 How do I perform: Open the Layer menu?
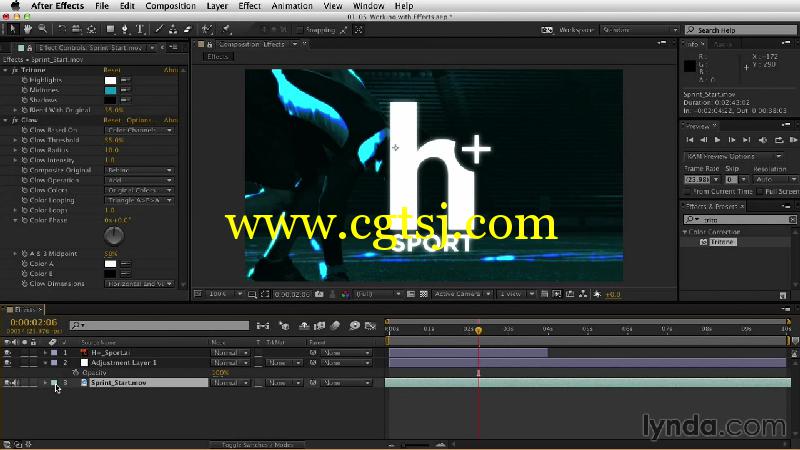click(217, 6)
